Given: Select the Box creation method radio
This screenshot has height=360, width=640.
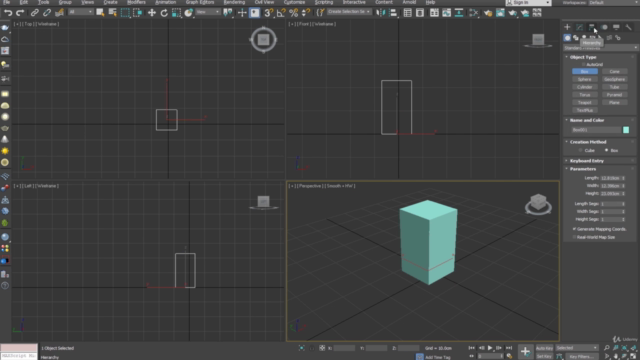Looking at the screenshot, I should (607, 150).
